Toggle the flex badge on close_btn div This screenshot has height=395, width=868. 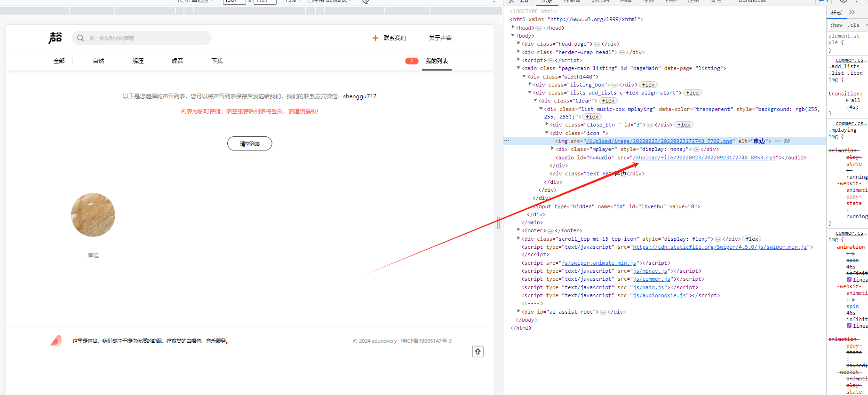pos(684,125)
